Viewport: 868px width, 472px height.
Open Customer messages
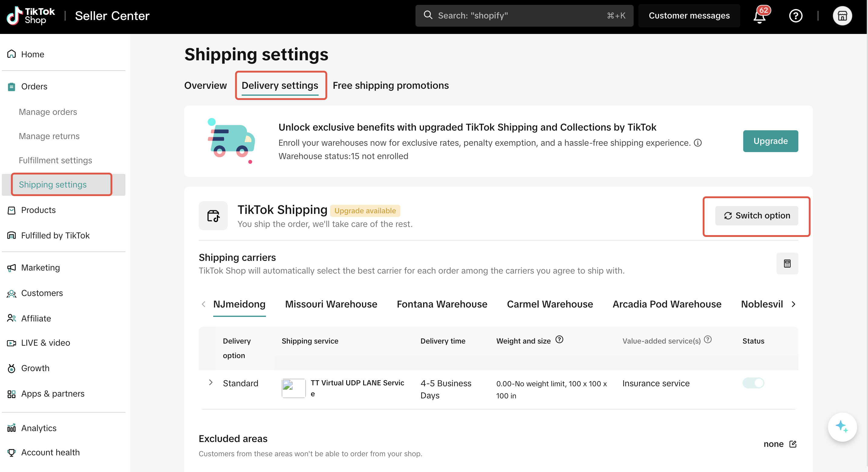click(x=689, y=16)
